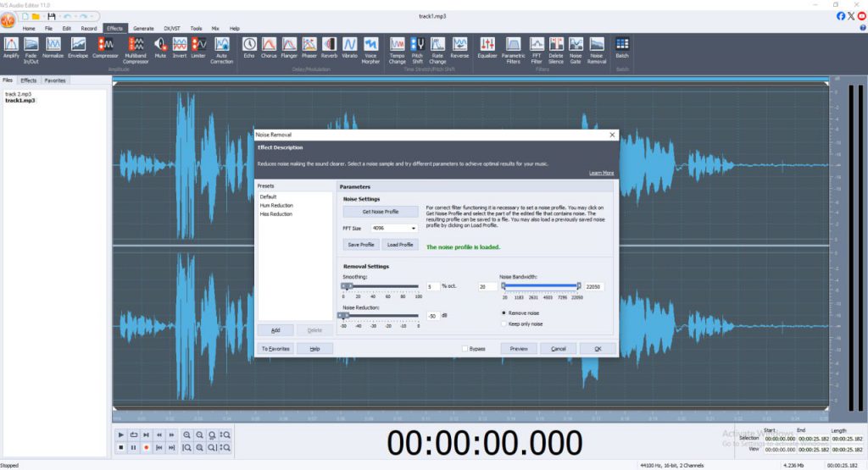This screenshot has width=868, height=470.
Task: Click the Noise Gate icon
Action: (576, 45)
